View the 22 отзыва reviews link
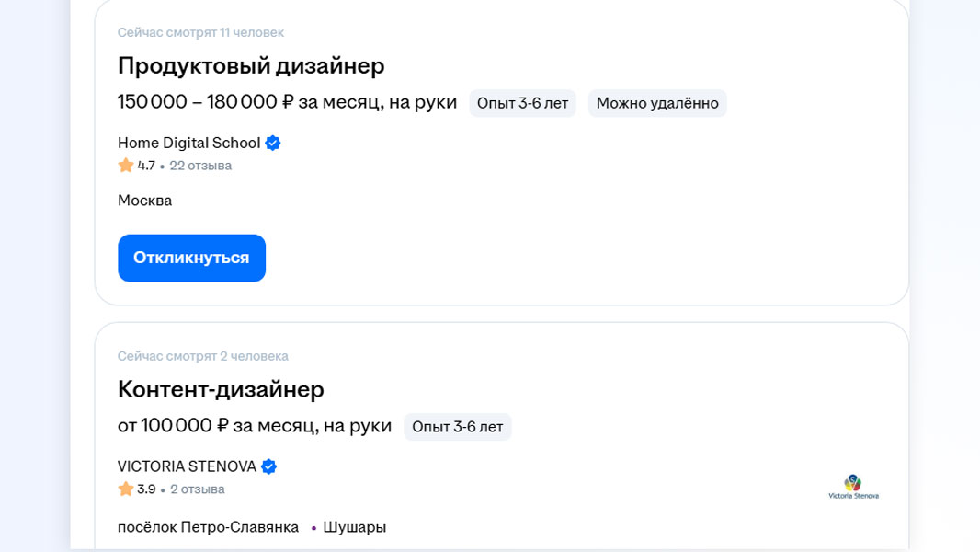This screenshot has width=980, height=552. [x=200, y=166]
